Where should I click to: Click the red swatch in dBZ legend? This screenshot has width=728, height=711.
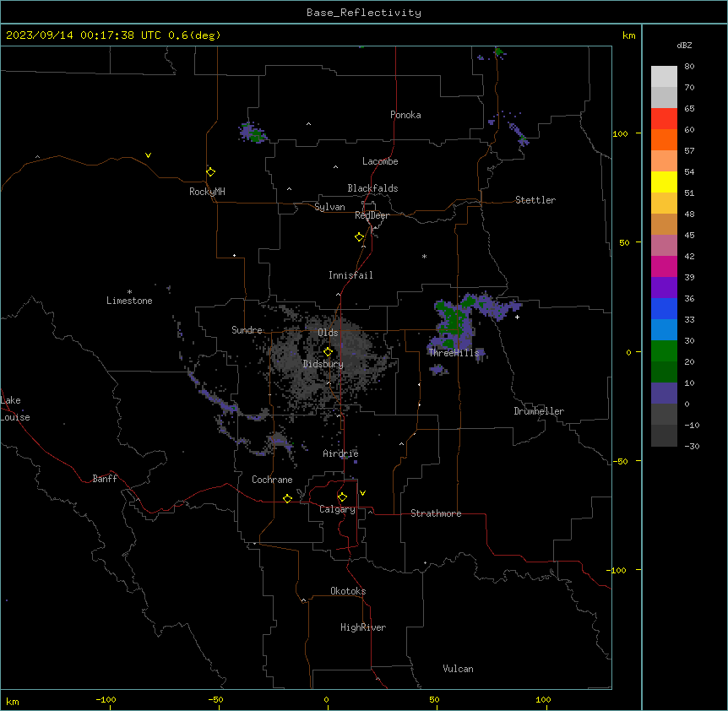(x=664, y=119)
